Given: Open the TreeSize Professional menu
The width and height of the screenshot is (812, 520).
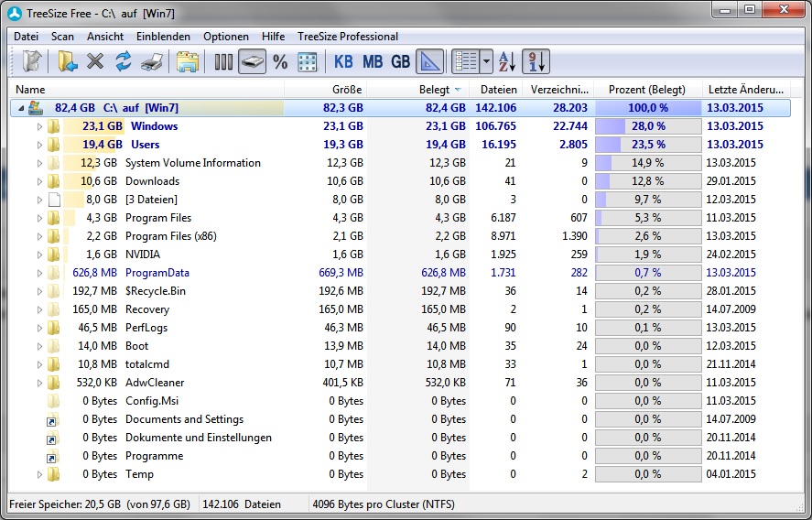Looking at the screenshot, I should point(348,37).
